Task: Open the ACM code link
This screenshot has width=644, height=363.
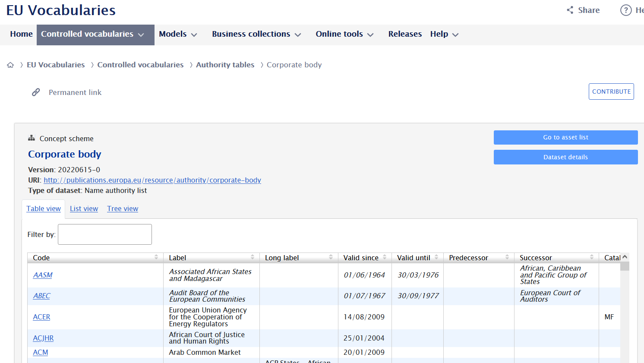Action: click(41, 352)
